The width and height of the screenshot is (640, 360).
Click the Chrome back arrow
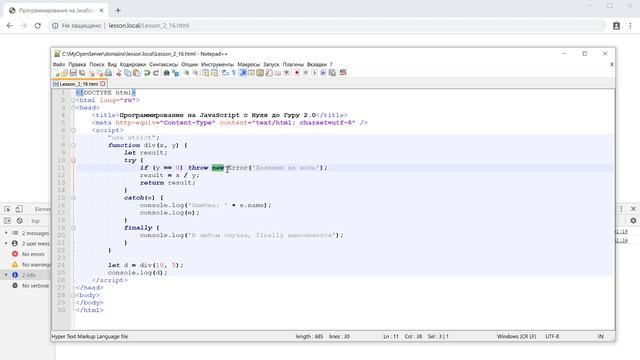coord(9,25)
